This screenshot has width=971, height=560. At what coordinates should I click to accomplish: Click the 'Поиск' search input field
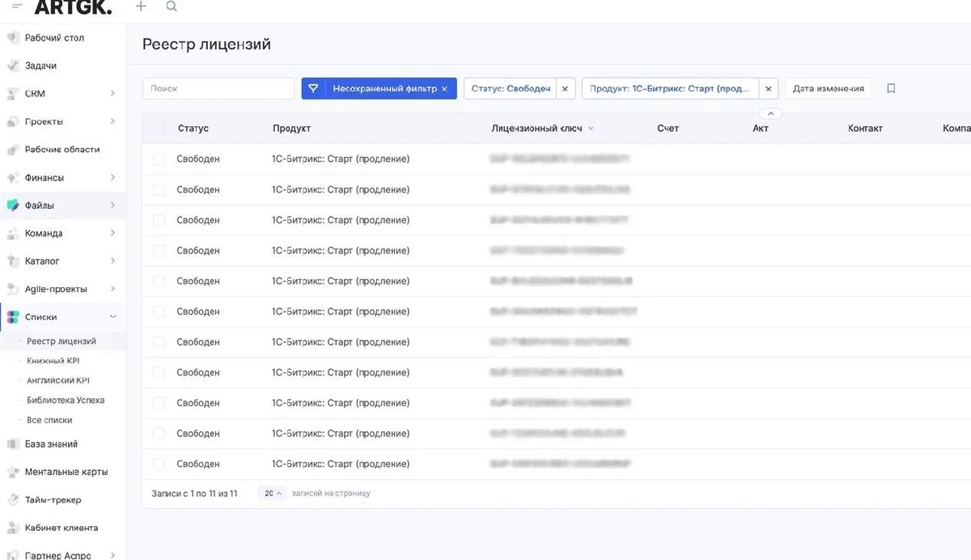click(x=218, y=89)
